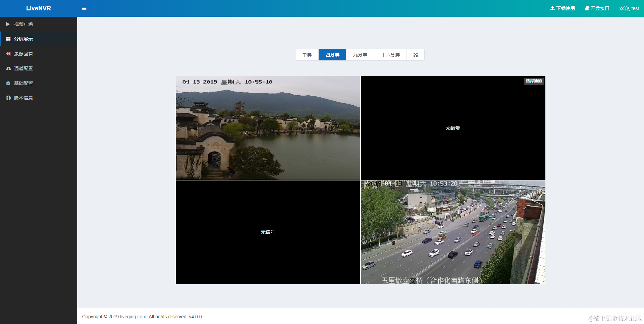Screen dimensions: 644x324
Task: Click 选择通道 on the top-right video pane
Action: click(x=534, y=81)
